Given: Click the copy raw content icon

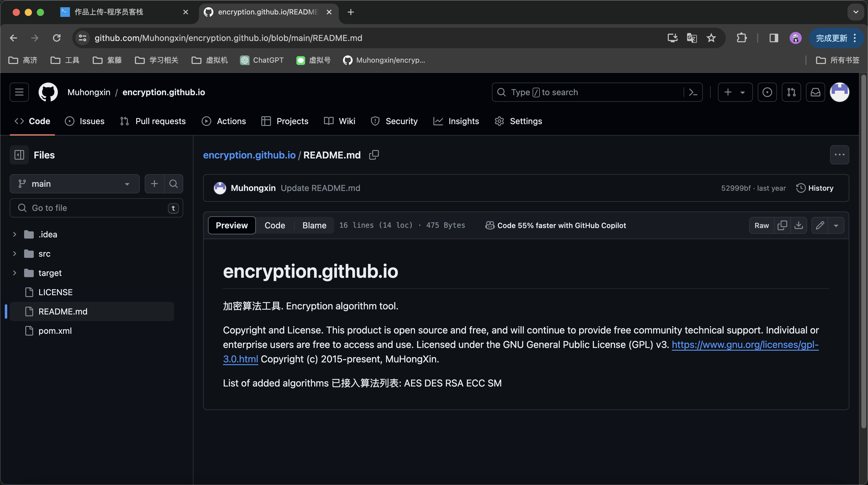Looking at the screenshot, I should [781, 225].
